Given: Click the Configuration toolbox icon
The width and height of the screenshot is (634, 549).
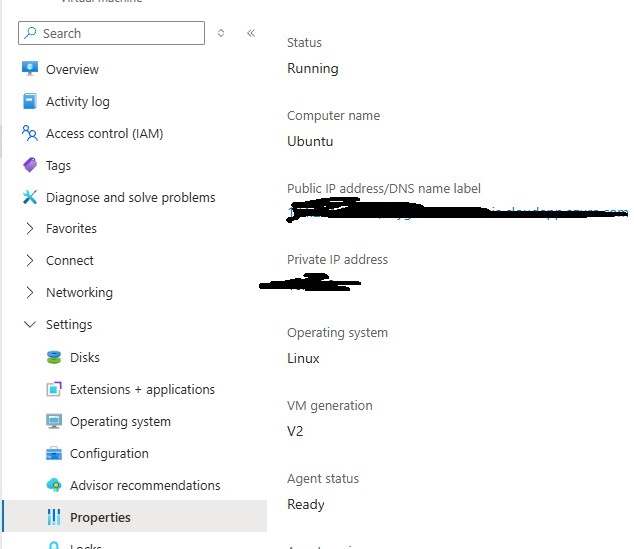Looking at the screenshot, I should (x=54, y=453).
